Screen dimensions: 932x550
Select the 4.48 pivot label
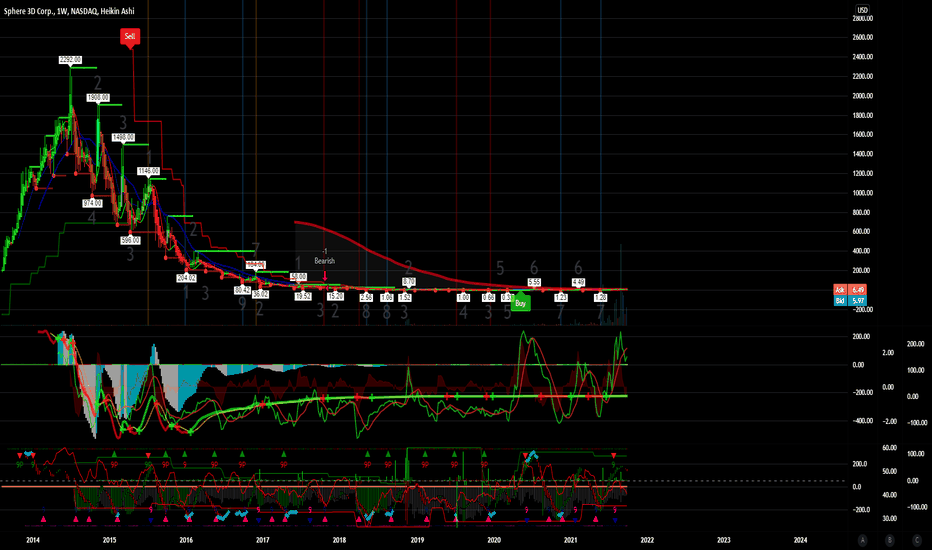(x=578, y=282)
